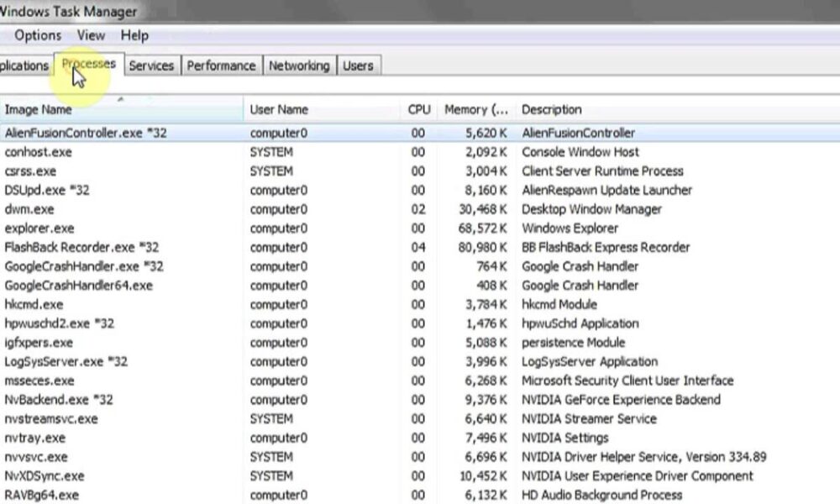
Task: Sort by Memory column header
Action: [475, 109]
